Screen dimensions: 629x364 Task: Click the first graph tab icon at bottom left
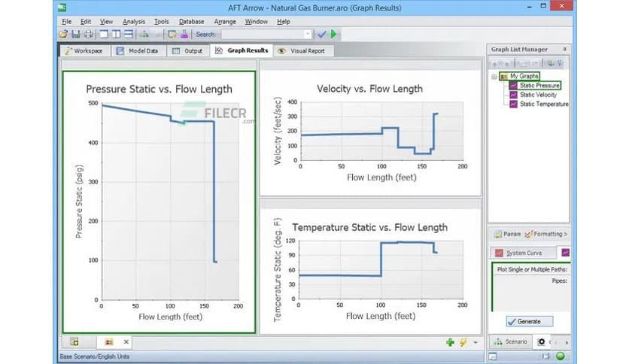[74, 342]
